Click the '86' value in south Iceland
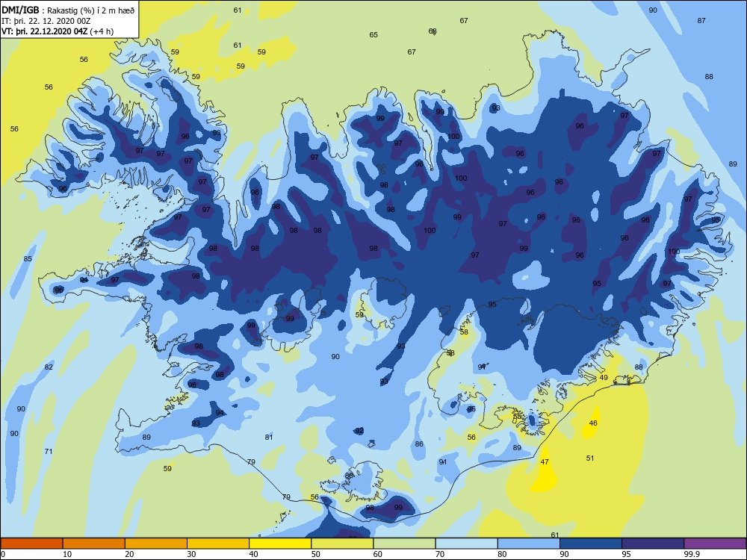The height and width of the screenshot is (560, 747). (x=419, y=444)
